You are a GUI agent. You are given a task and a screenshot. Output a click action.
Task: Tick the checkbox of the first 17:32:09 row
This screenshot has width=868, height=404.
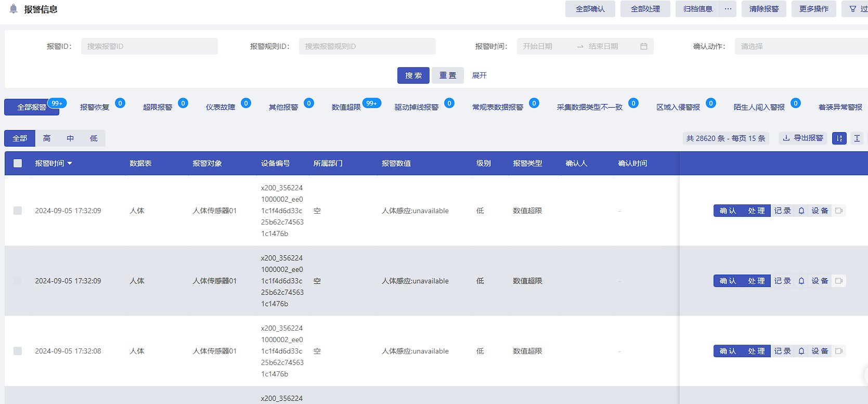point(18,211)
